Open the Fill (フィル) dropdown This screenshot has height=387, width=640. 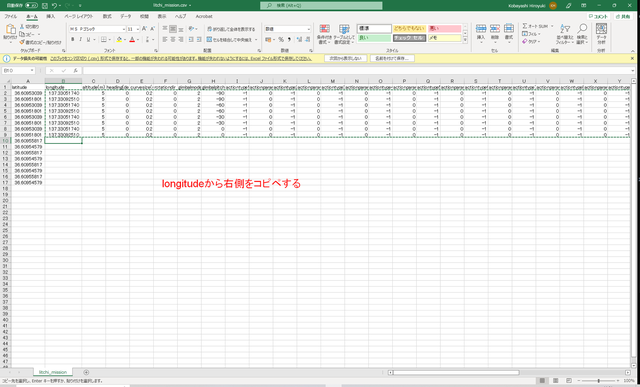pos(531,34)
